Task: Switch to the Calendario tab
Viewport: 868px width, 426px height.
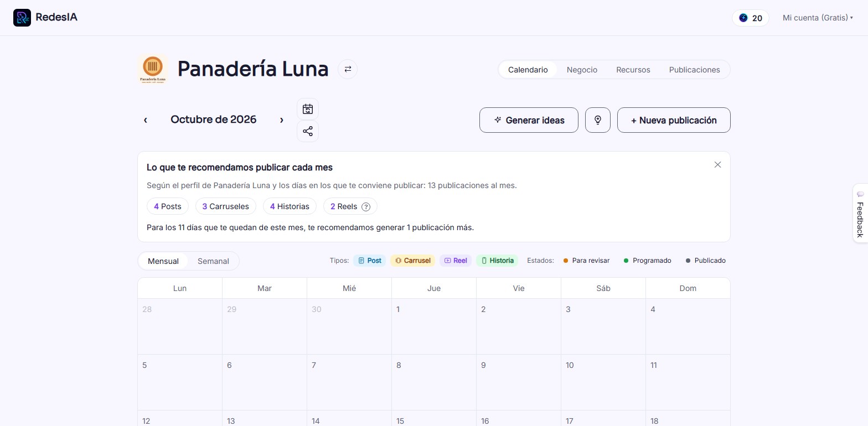Action: click(x=528, y=70)
